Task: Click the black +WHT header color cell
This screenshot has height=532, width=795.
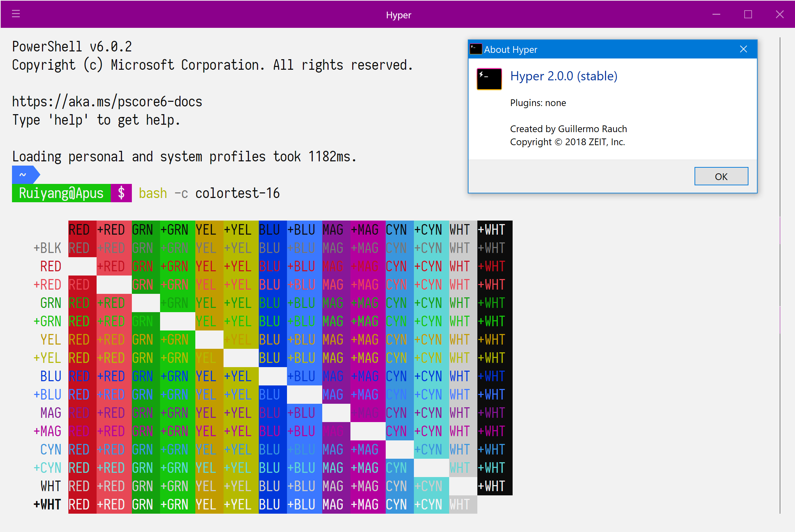Action: [x=494, y=230]
